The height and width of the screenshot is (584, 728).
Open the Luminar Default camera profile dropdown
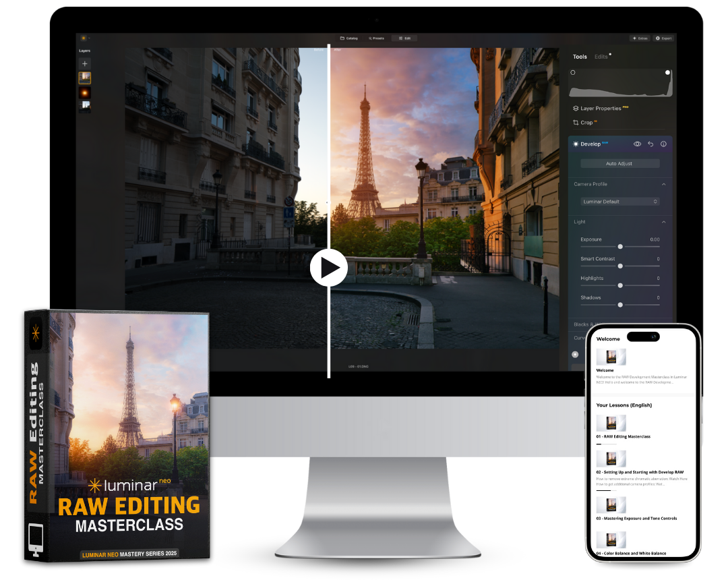coord(620,202)
